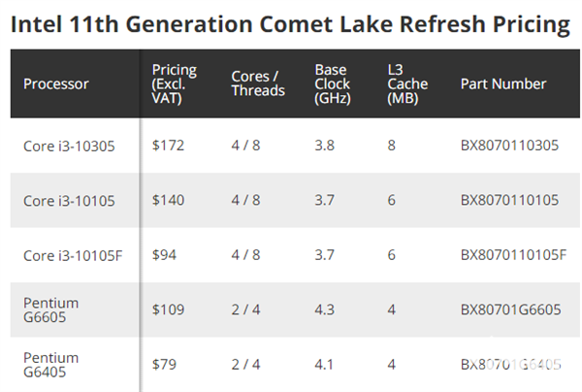Click the 'Processor' column header
582x392 pixels.
(x=54, y=84)
